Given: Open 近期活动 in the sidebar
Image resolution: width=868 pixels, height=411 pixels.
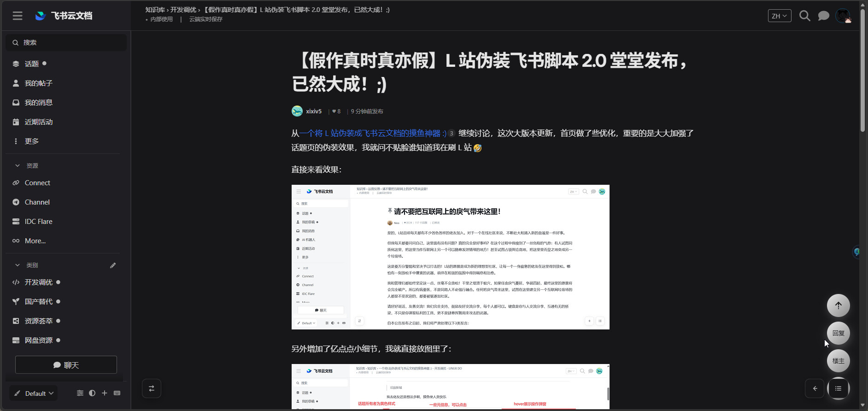Looking at the screenshot, I should click(x=39, y=122).
